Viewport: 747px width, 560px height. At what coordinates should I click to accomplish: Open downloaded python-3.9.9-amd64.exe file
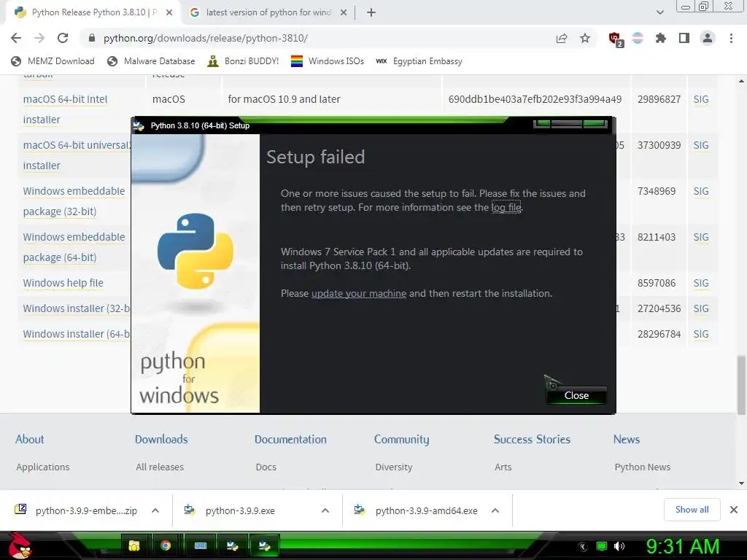pos(426,510)
